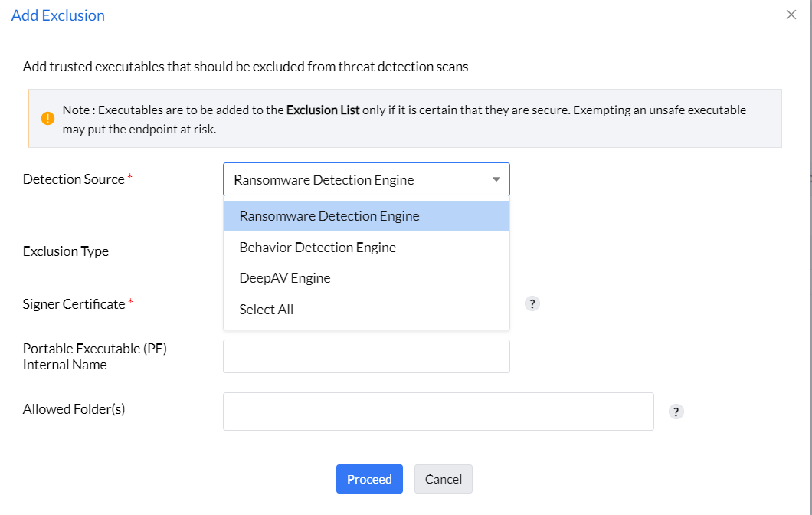The height and width of the screenshot is (515, 812).
Task: Click the bold Exclusion List text in note
Action: (x=323, y=110)
